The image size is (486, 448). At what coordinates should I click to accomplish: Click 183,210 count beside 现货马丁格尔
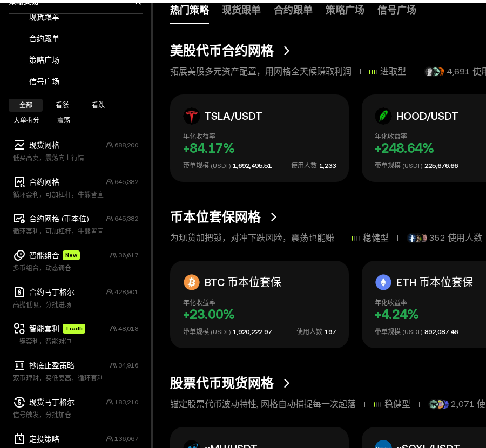pos(126,402)
